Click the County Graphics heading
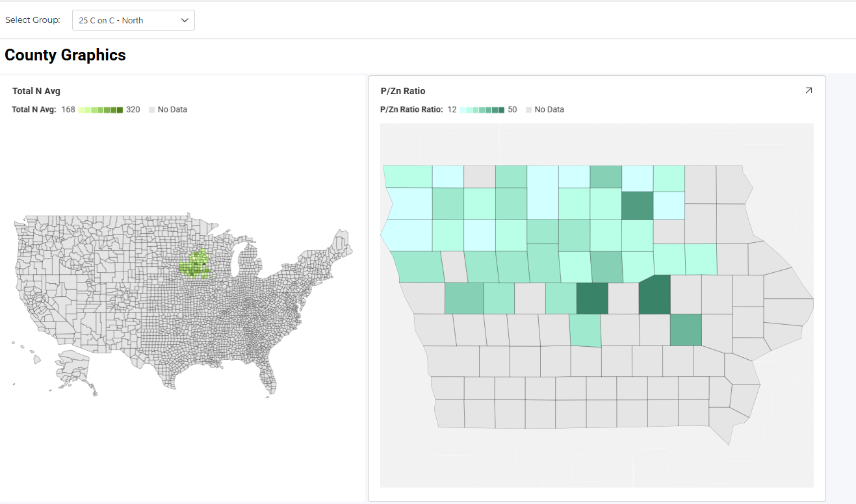Viewport: 856px width, 504px height. pyautogui.click(x=65, y=55)
